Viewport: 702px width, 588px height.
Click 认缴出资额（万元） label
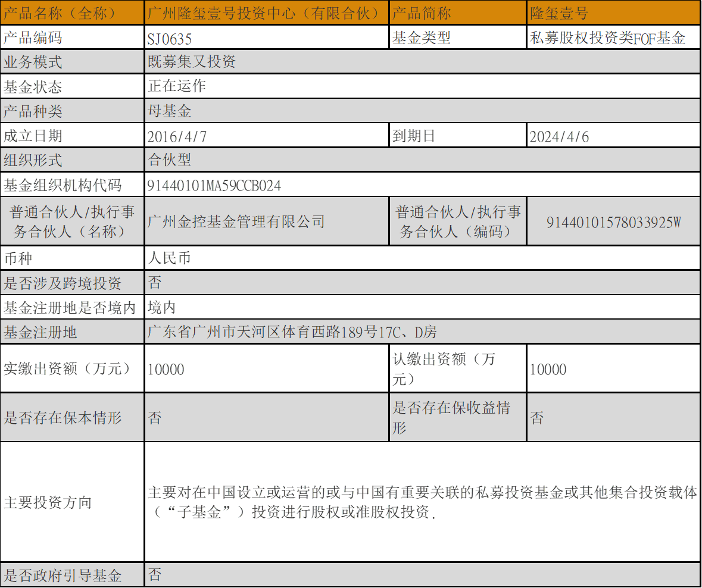(x=444, y=368)
